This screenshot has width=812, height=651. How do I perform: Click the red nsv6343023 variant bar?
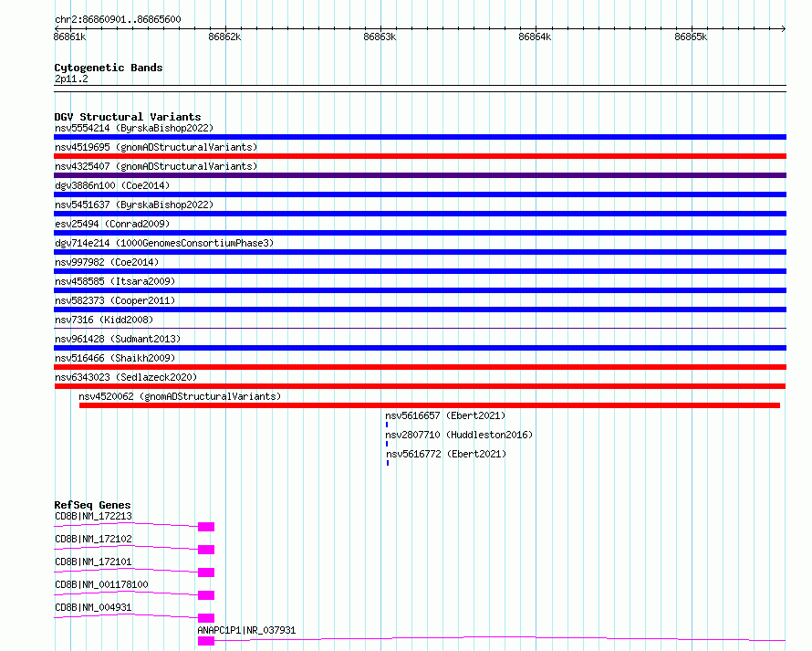pyautogui.click(x=420, y=386)
